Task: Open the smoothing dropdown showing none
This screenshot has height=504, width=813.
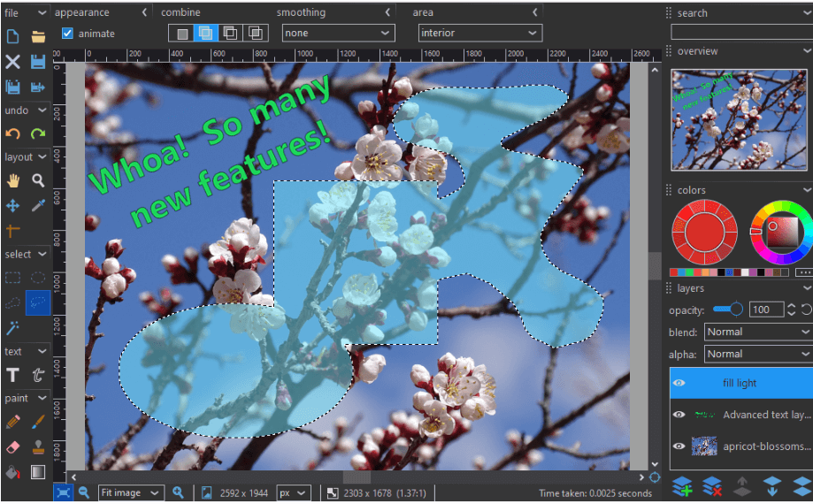Action: 338,33
